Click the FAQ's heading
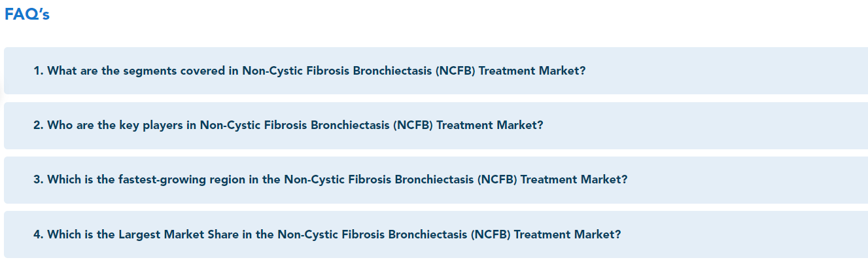The height and width of the screenshot is (260, 868). click(x=27, y=14)
